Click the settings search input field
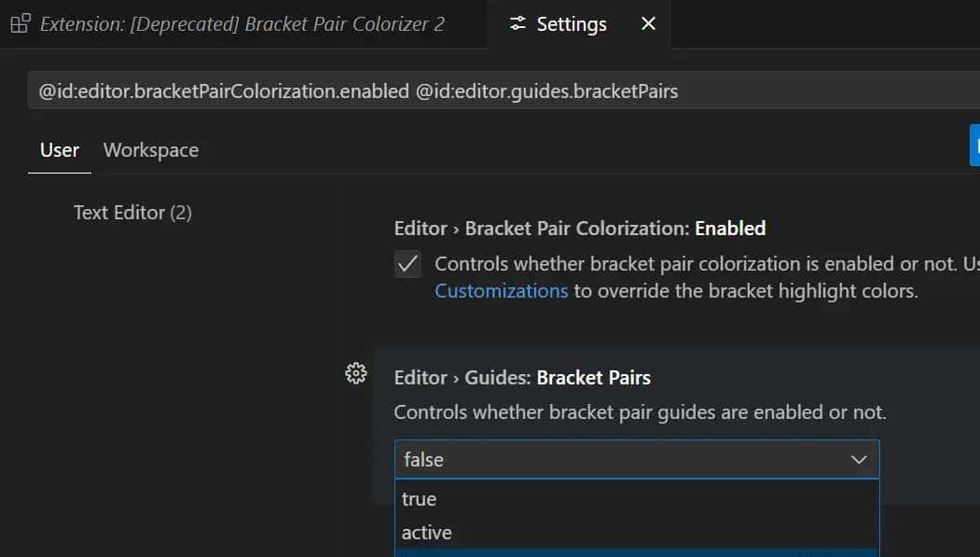Viewport: 980px width, 557px height. tap(466, 91)
